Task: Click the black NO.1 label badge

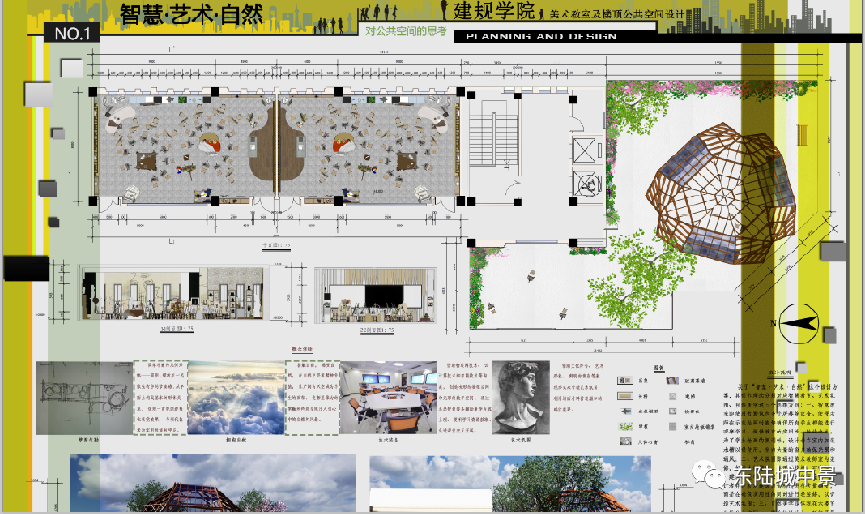Action: [x=72, y=34]
